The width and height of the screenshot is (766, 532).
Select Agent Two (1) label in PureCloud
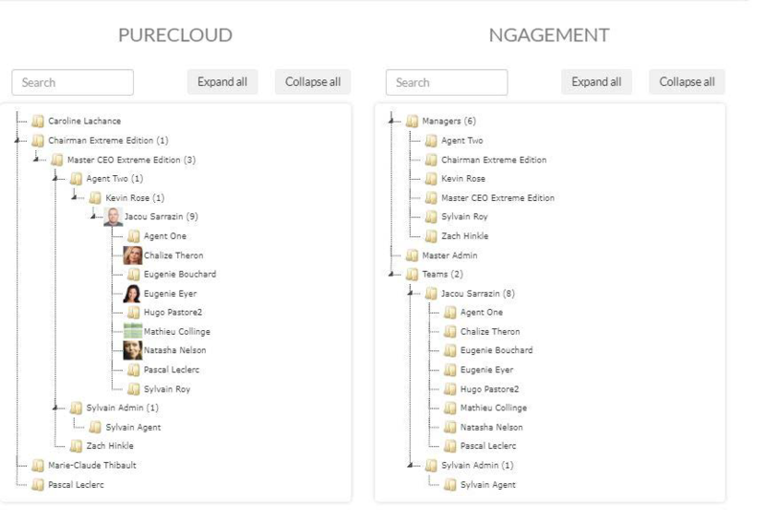tap(114, 179)
